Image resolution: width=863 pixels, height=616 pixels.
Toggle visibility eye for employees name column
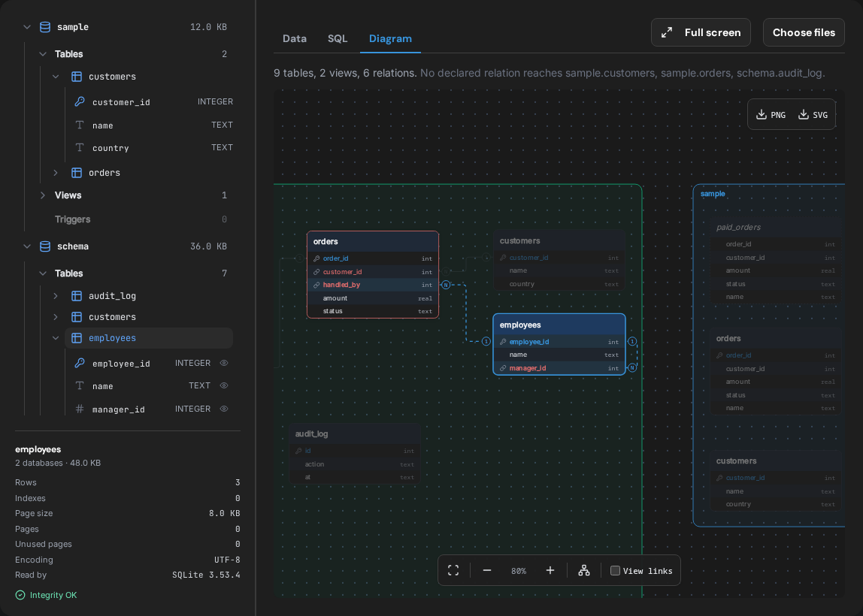pos(224,385)
